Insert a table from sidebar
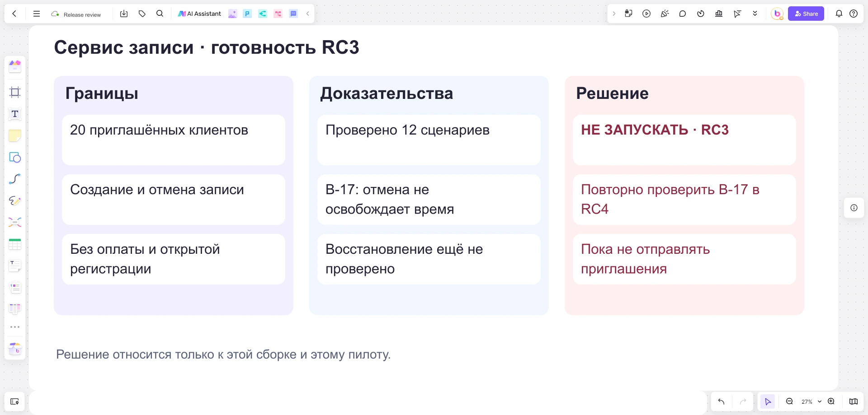The image size is (868, 415). (15, 244)
